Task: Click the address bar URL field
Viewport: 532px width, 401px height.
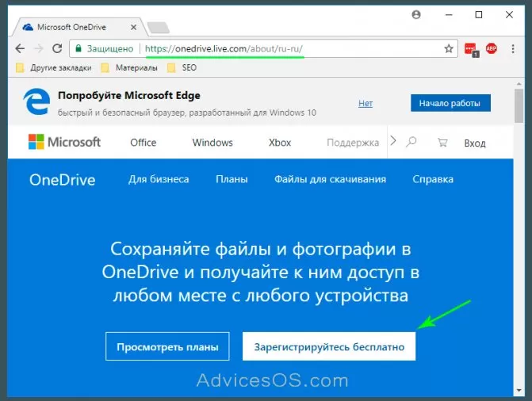Action: tap(263, 48)
